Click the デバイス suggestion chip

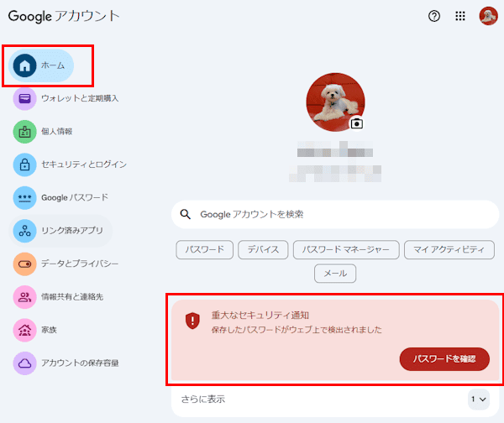263,249
